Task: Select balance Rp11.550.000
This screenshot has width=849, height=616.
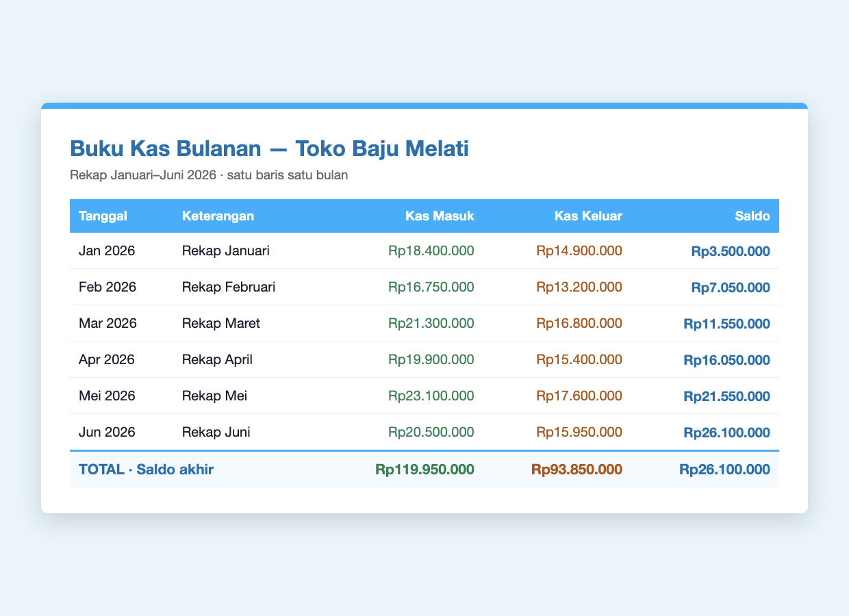Action: (727, 324)
